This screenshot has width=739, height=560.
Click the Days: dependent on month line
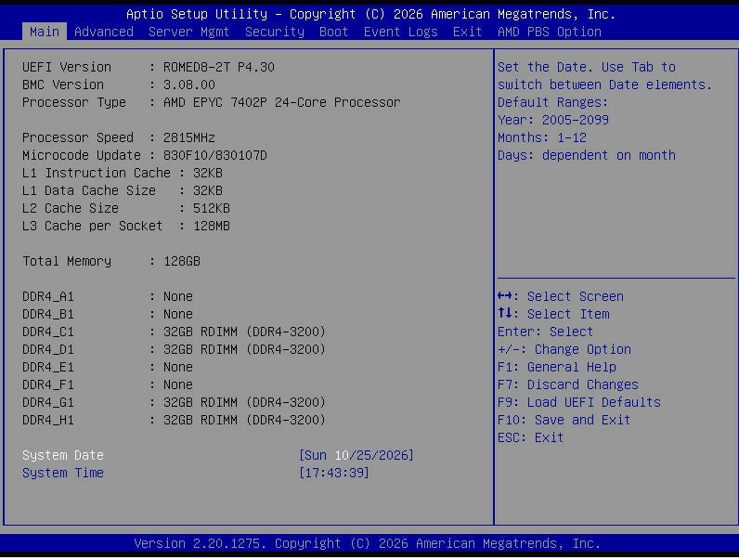587,156
